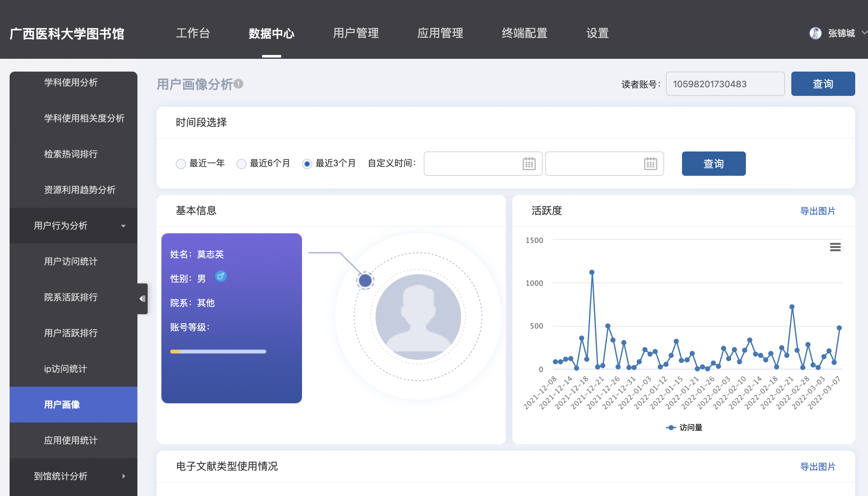Switch to the 用户管理 top tab
The height and width of the screenshot is (496, 868).
pos(356,33)
